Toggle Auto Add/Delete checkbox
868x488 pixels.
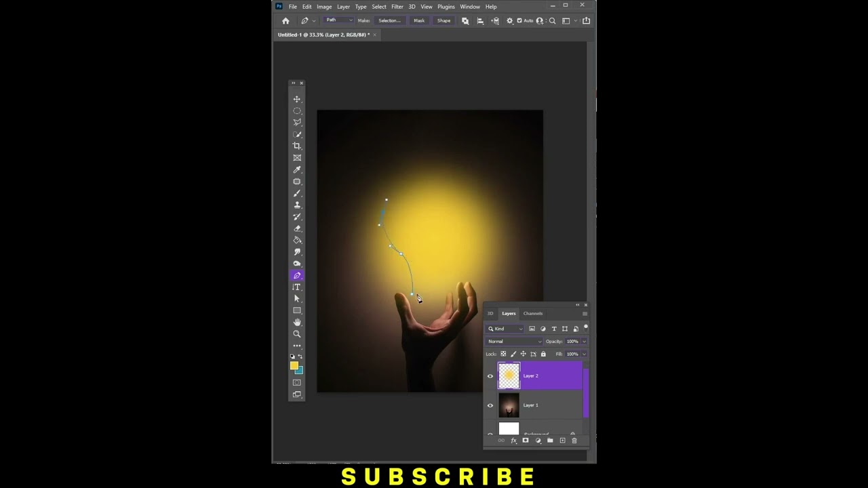[519, 20]
